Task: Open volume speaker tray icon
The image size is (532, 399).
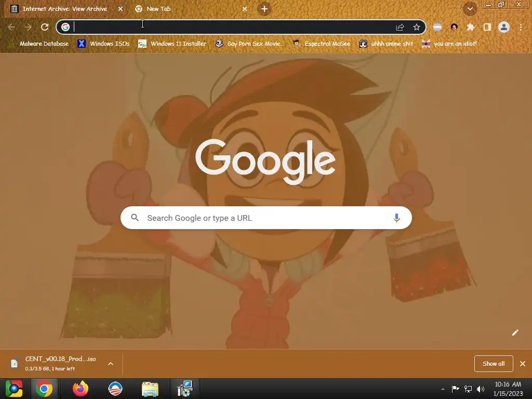Action: pyautogui.click(x=481, y=389)
